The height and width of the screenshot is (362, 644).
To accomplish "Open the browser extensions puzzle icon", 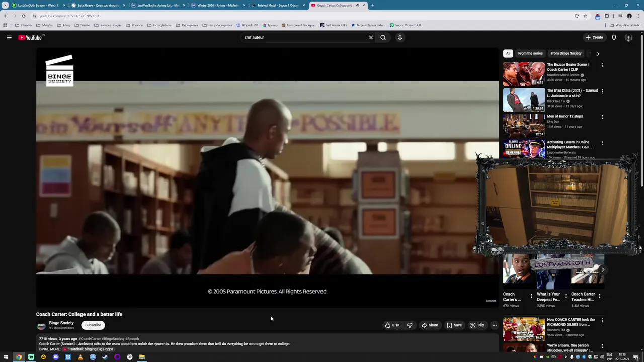I will point(607,16).
